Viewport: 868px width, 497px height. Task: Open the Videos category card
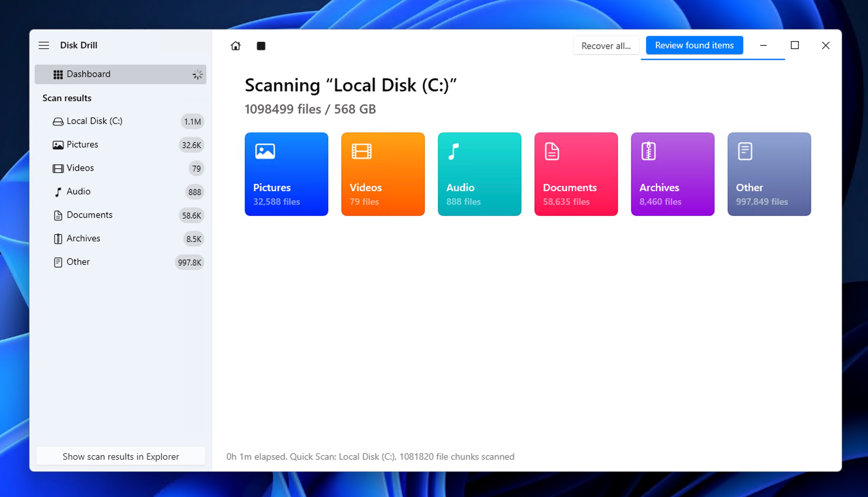click(383, 174)
